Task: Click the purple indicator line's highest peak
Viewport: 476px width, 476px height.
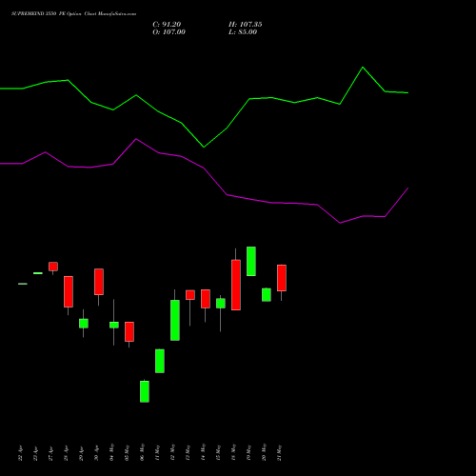Action: click(136, 139)
